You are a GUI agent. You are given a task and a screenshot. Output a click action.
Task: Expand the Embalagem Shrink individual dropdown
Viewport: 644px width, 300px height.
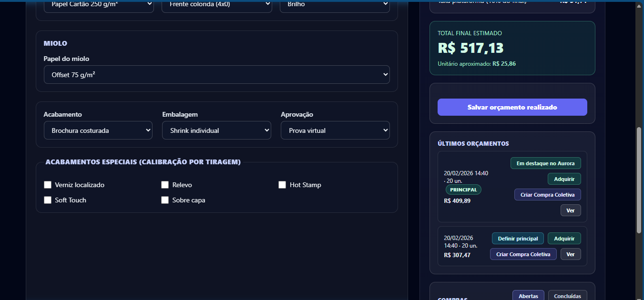216,130
